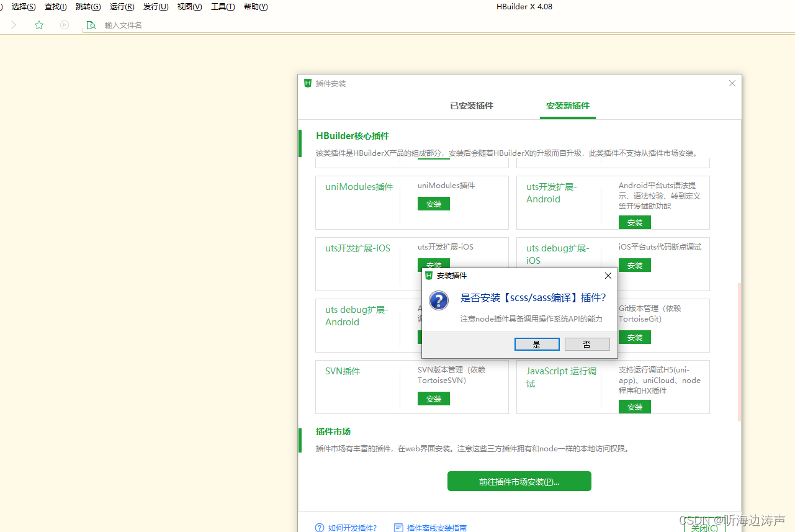Click the HBuilder logo in 插件安装 title
The width and height of the screenshot is (795, 532).
tap(308, 83)
